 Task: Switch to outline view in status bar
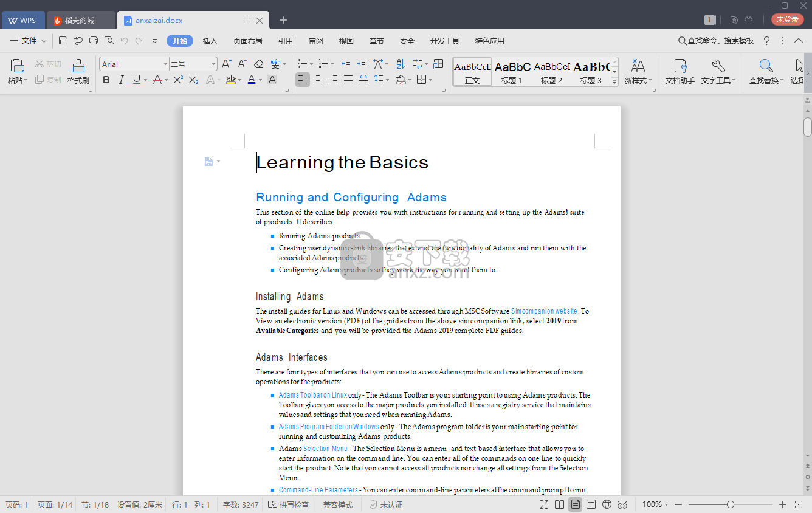pos(591,504)
